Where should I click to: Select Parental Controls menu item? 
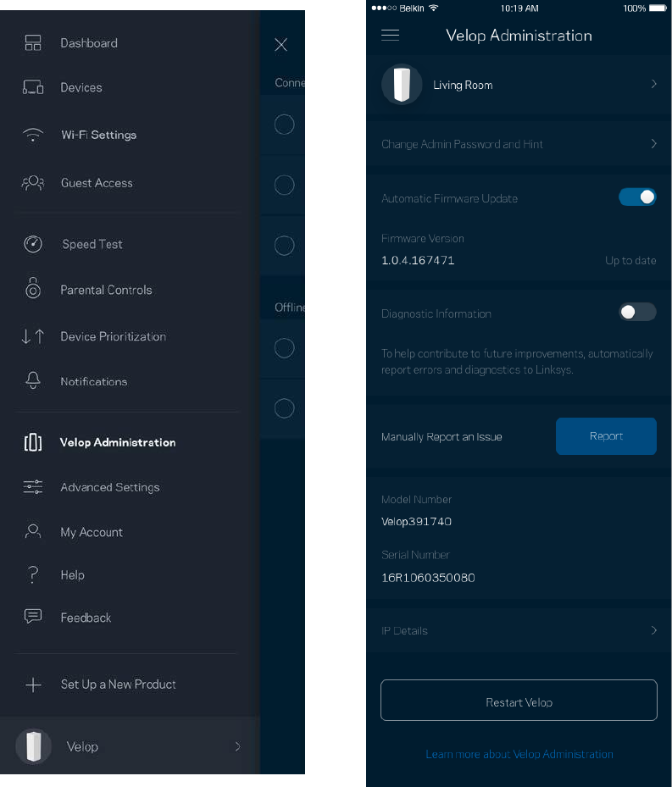pos(106,290)
